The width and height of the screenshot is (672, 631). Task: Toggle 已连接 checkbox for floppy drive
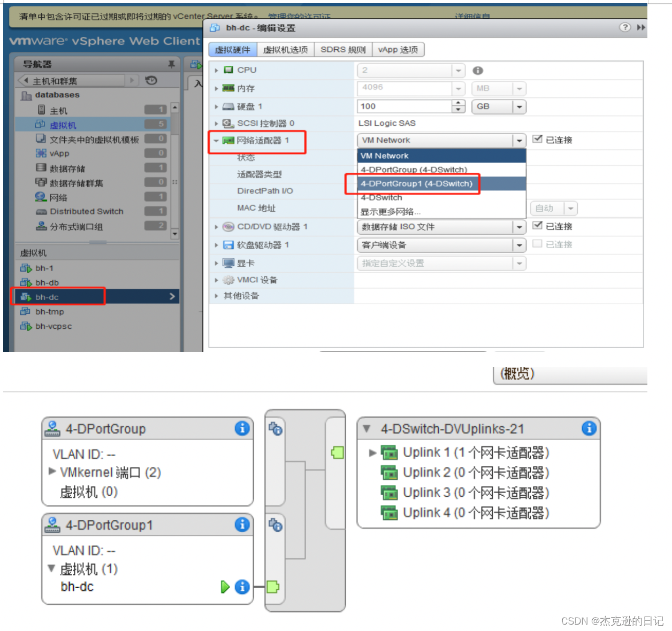coord(537,244)
